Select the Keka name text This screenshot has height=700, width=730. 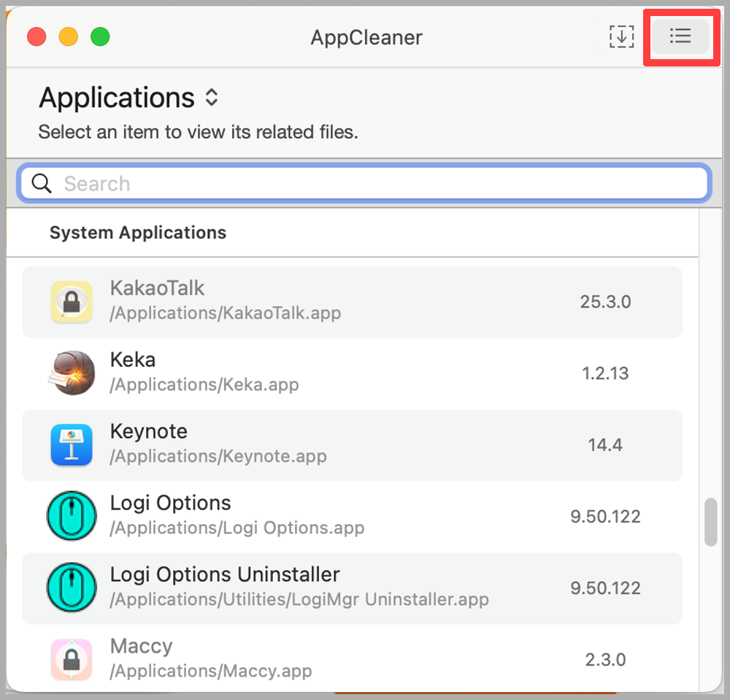pos(133,360)
